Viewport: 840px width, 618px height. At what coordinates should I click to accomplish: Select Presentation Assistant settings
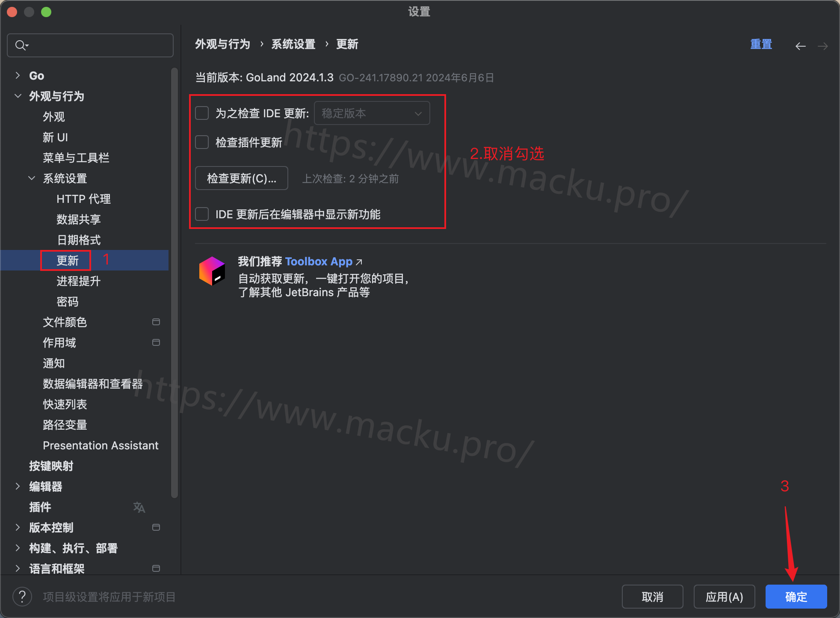tap(101, 445)
